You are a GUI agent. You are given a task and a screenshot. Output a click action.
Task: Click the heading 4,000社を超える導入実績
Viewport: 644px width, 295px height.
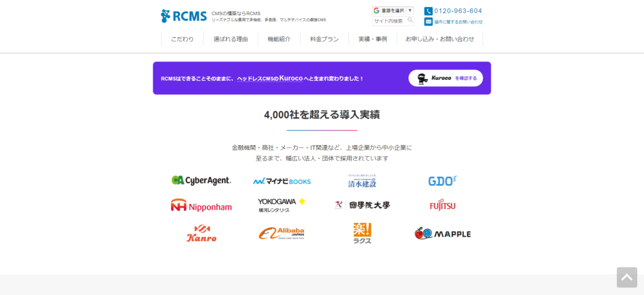pos(322,115)
